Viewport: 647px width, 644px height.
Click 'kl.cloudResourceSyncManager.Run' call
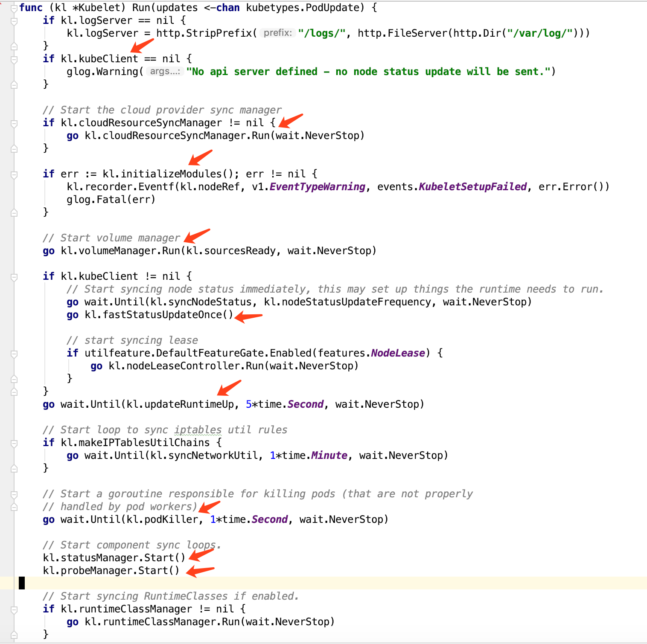point(177,136)
